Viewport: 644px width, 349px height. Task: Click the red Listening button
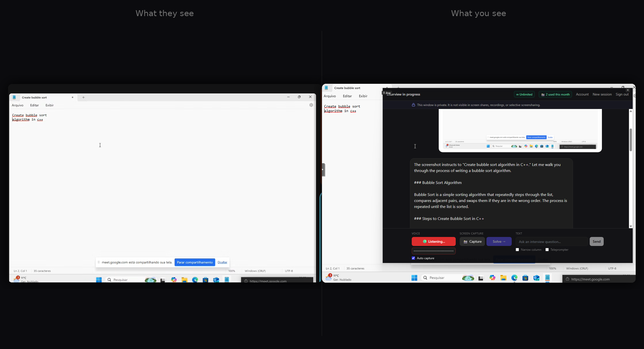[x=434, y=242]
